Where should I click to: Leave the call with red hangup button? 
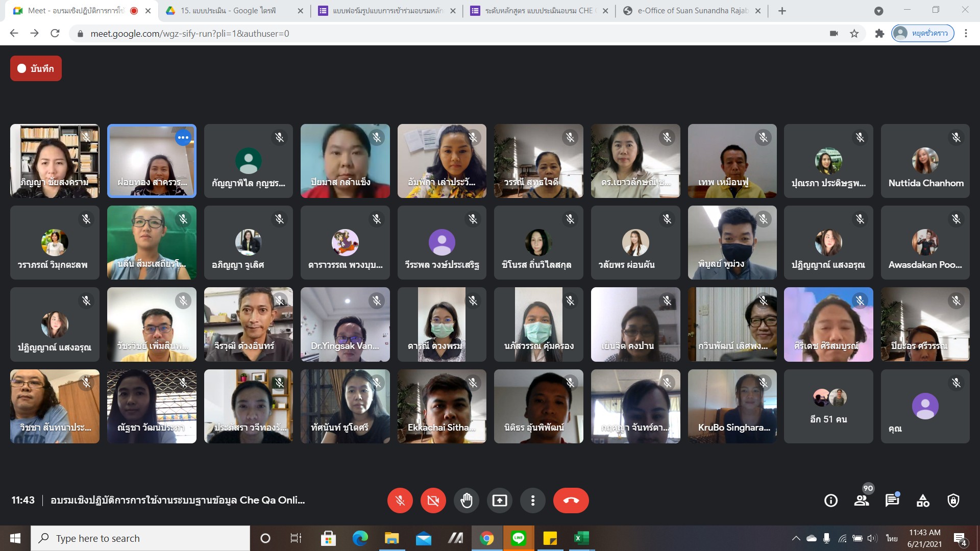click(x=571, y=500)
